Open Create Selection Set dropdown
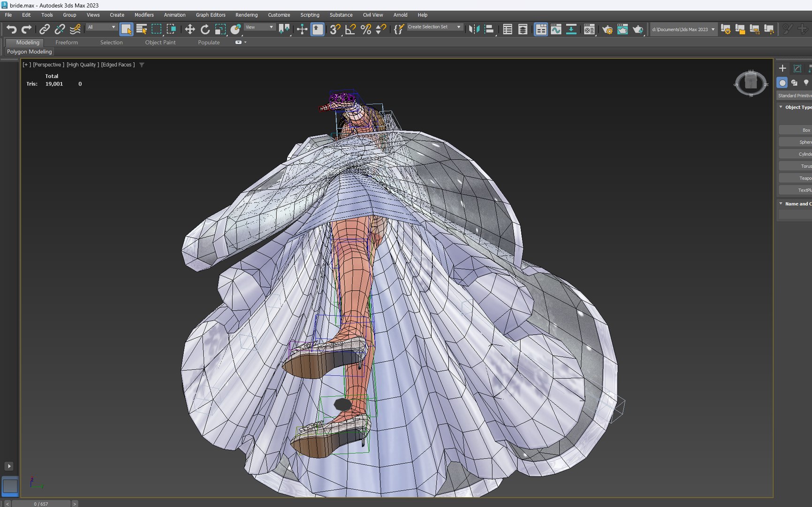 435,27
